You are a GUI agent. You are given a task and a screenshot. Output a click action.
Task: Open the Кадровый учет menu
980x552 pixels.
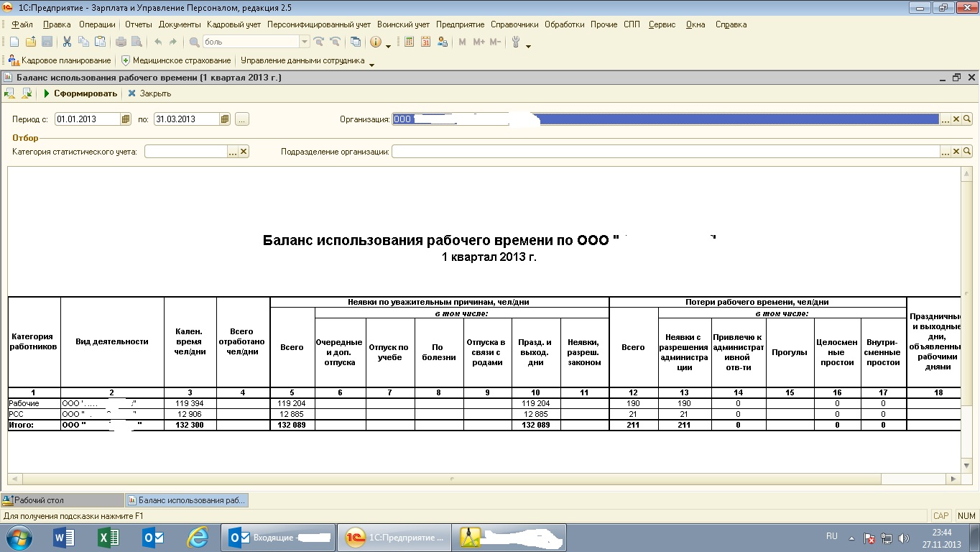click(234, 24)
